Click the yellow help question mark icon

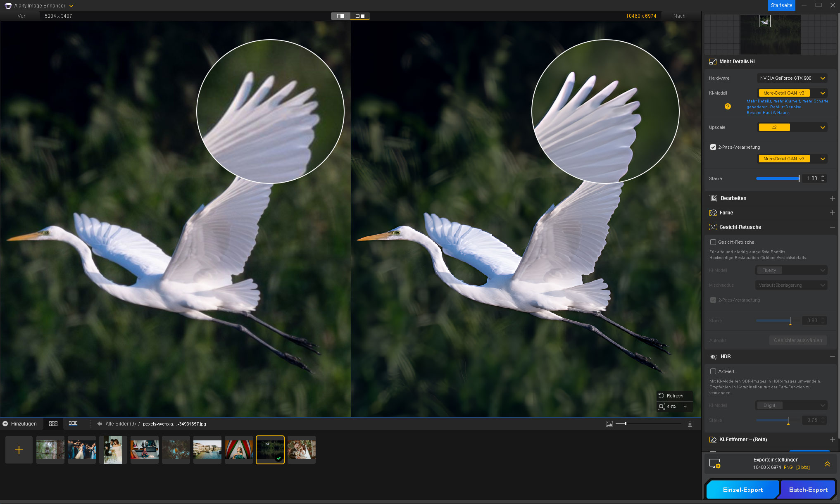[728, 107]
